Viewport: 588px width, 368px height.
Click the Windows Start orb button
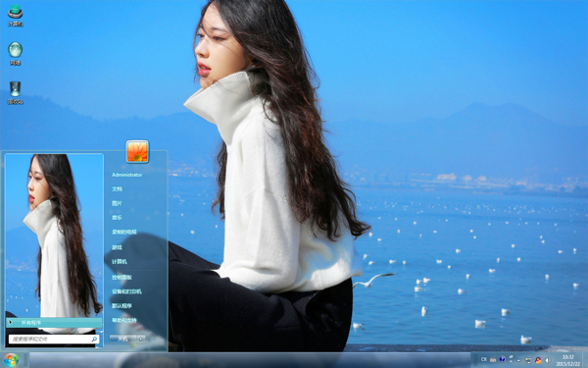coord(11,360)
